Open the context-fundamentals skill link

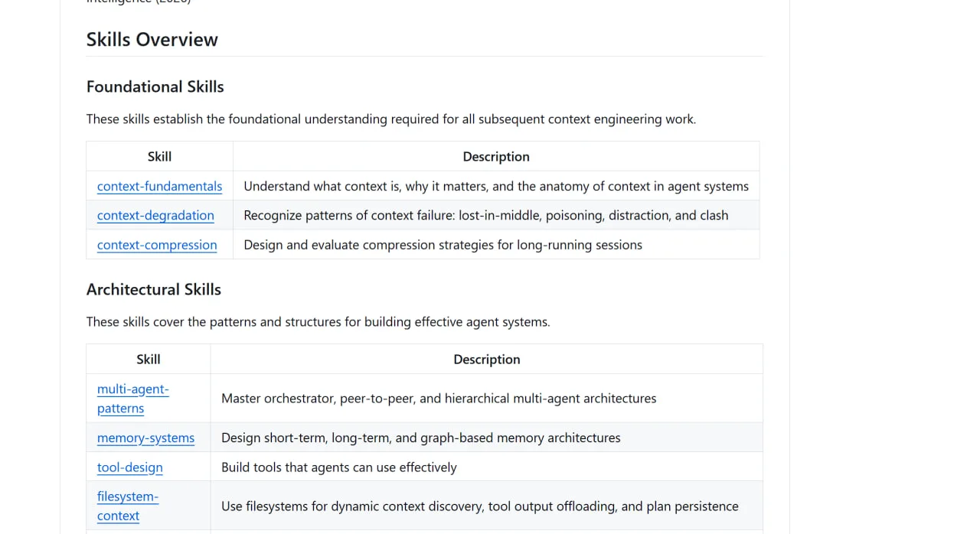coord(159,186)
